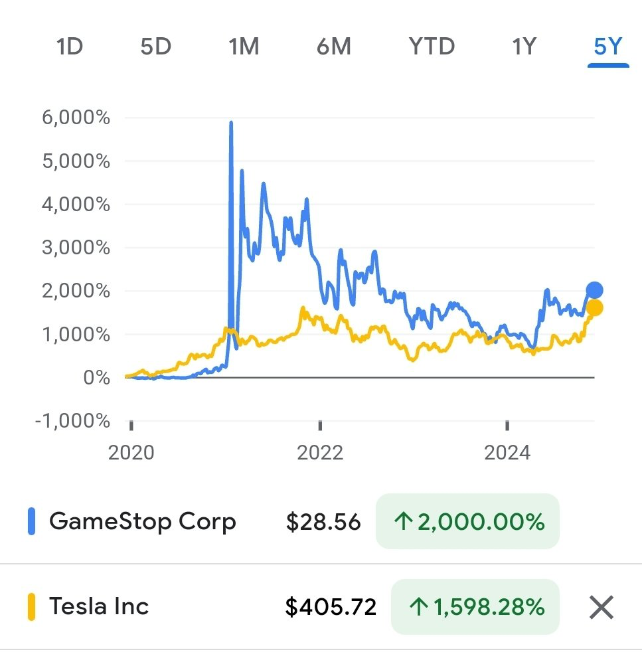Click the GameStop $28.56 price
The width and height of the screenshot is (642, 672).
[323, 522]
